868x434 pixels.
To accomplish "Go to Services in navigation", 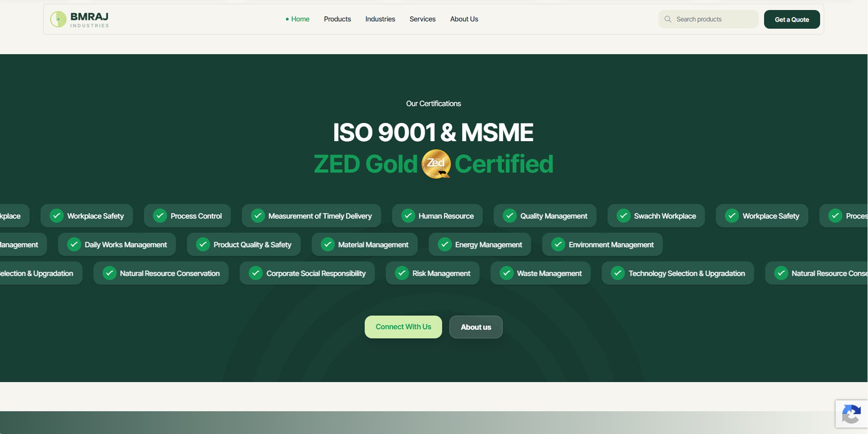I will 422,19.
